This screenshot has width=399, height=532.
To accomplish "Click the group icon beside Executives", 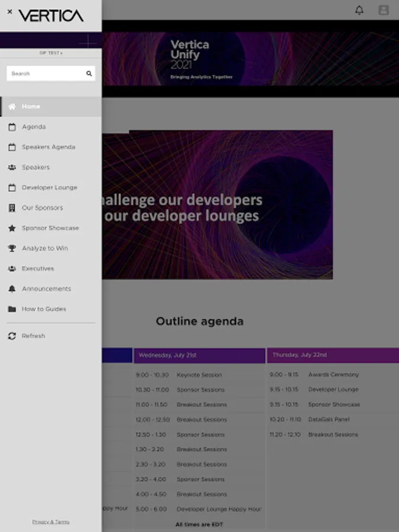I will point(12,268).
